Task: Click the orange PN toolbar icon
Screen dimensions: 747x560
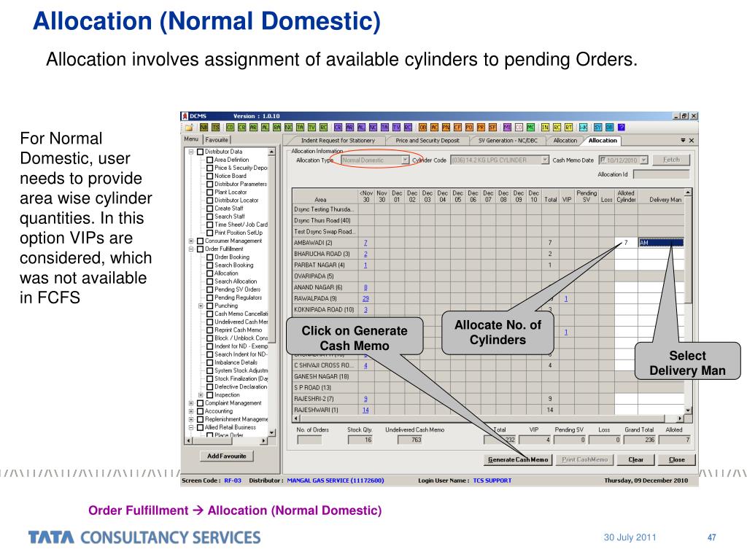Action: pos(446,127)
